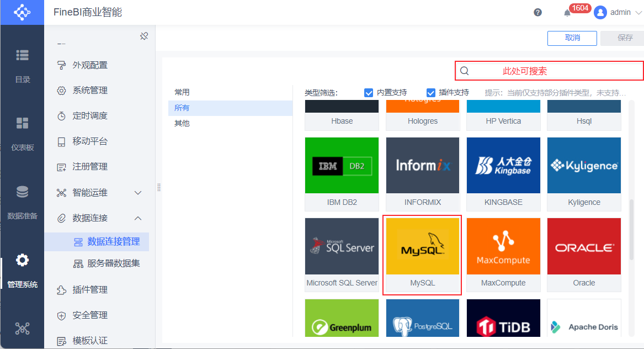644x349 pixels.
Task: Open the 数据准备 data preparation section
Action: [x=22, y=202]
